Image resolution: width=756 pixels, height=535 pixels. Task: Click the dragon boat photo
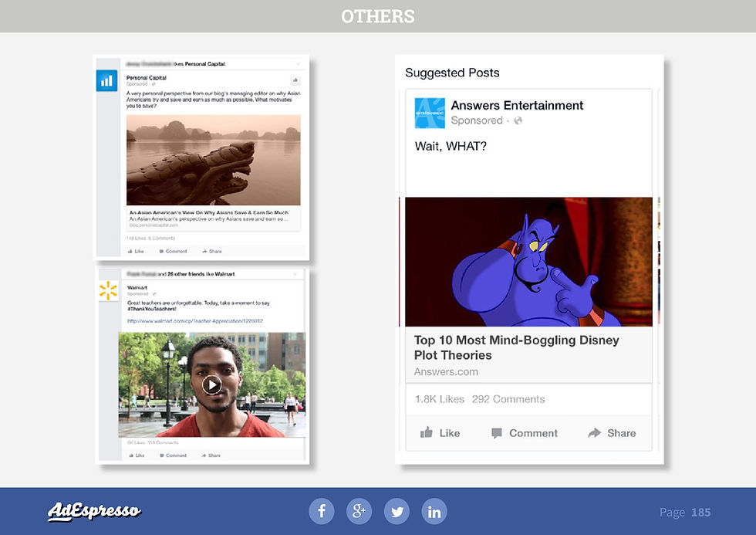click(213, 160)
